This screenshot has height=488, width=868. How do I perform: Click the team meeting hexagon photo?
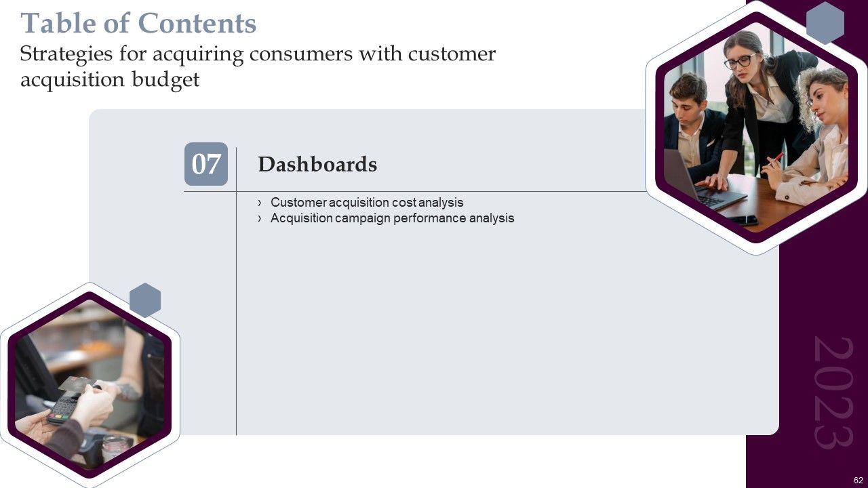(x=753, y=129)
